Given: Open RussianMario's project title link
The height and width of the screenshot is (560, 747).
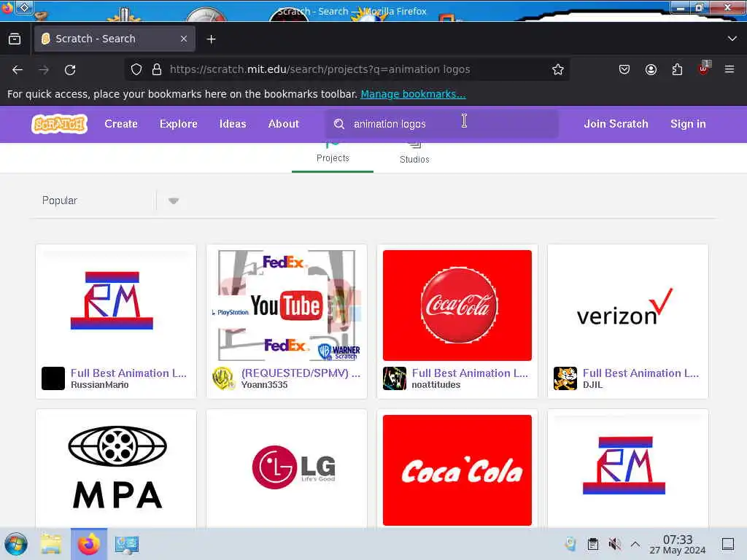Looking at the screenshot, I should [x=128, y=373].
